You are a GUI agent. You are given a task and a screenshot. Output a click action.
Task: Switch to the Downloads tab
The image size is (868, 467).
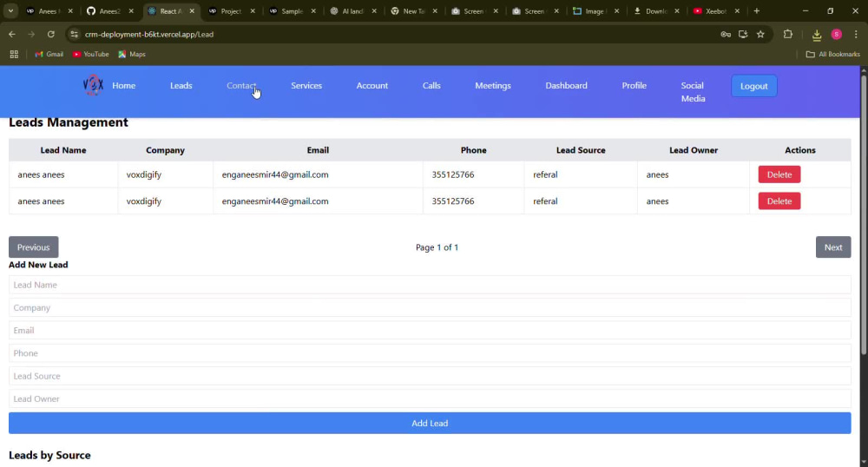click(x=656, y=11)
